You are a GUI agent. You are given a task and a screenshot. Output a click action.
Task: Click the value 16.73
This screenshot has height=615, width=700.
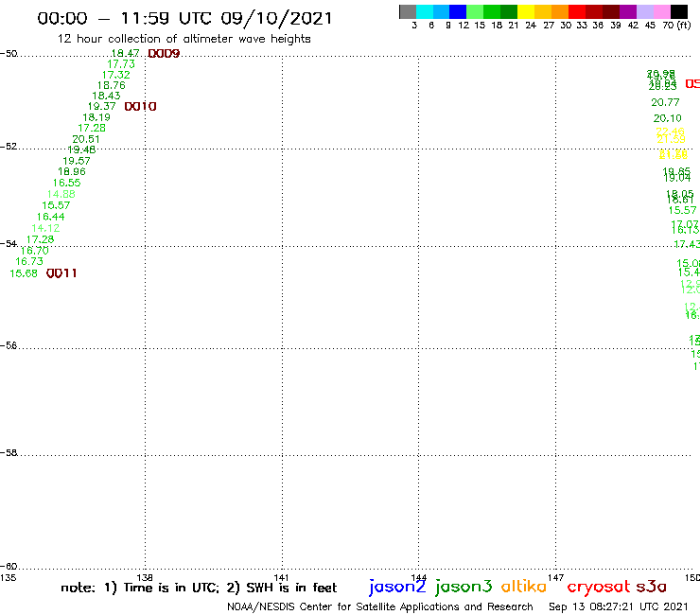pyautogui.click(x=29, y=262)
